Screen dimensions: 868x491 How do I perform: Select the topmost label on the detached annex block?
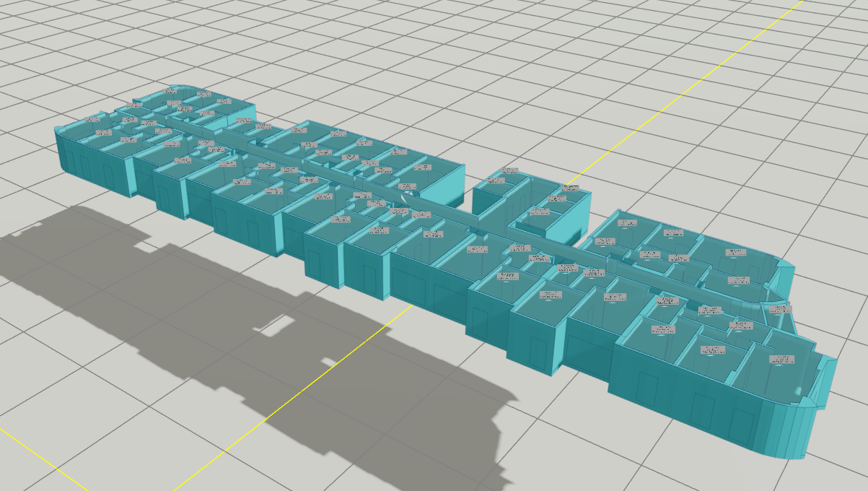click(x=510, y=171)
